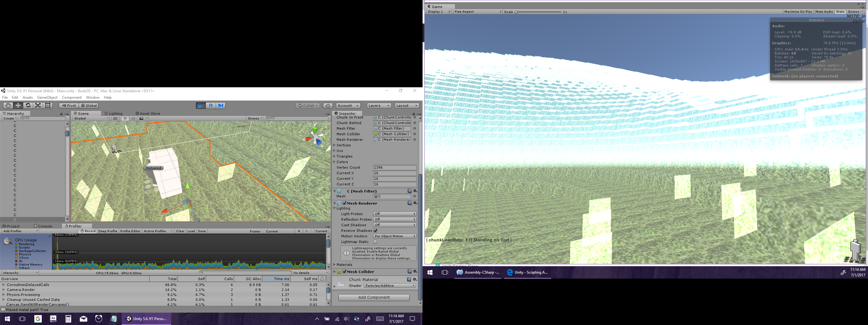Enable the Lightmap Static checkbox
868x325 pixels.
375,242
